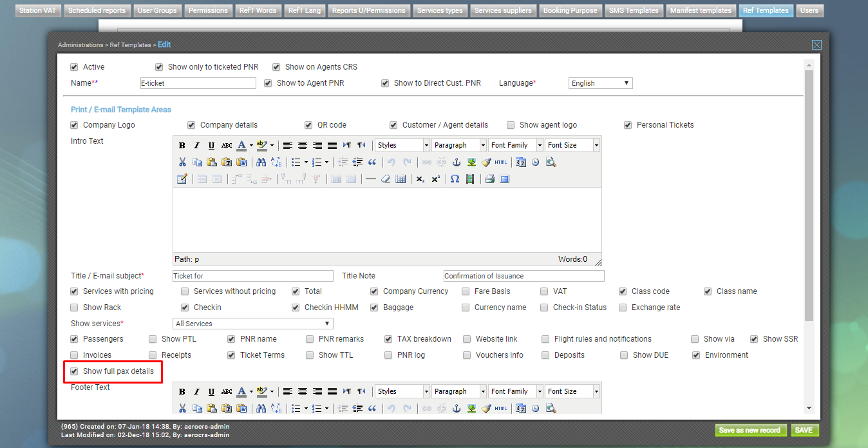
Task: Apply superscript in Intro Text editor
Action: (435, 179)
